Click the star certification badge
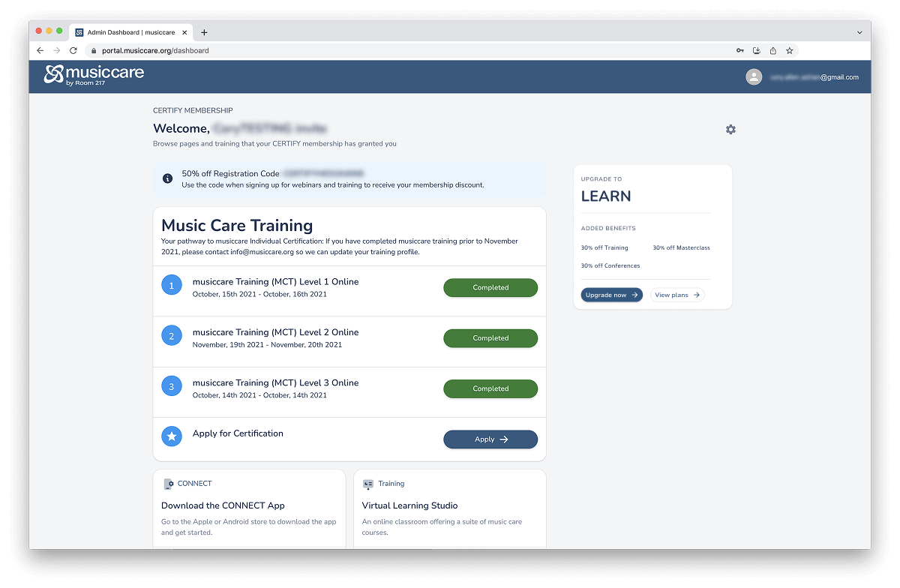Screen dimensions: 900x588 pyautogui.click(x=172, y=436)
